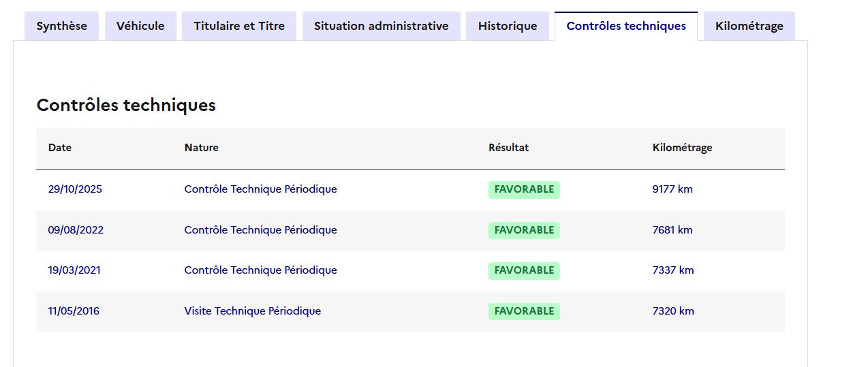The width and height of the screenshot is (868, 367).
Task: Go to the Historique tab
Action: 508,26
